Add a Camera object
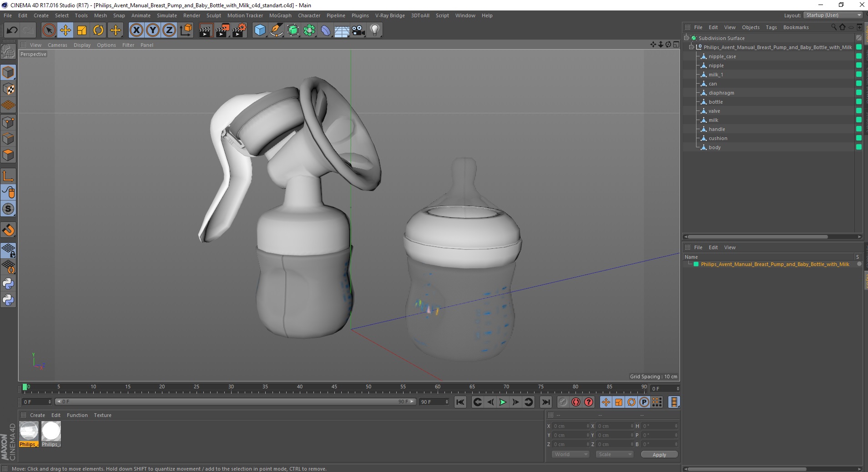 click(x=358, y=30)
